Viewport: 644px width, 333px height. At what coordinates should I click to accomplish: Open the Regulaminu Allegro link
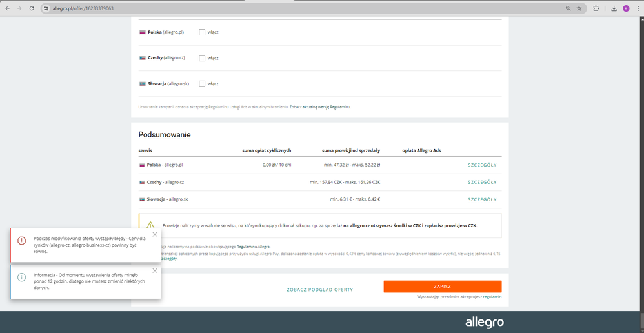(x=253, y=247)
